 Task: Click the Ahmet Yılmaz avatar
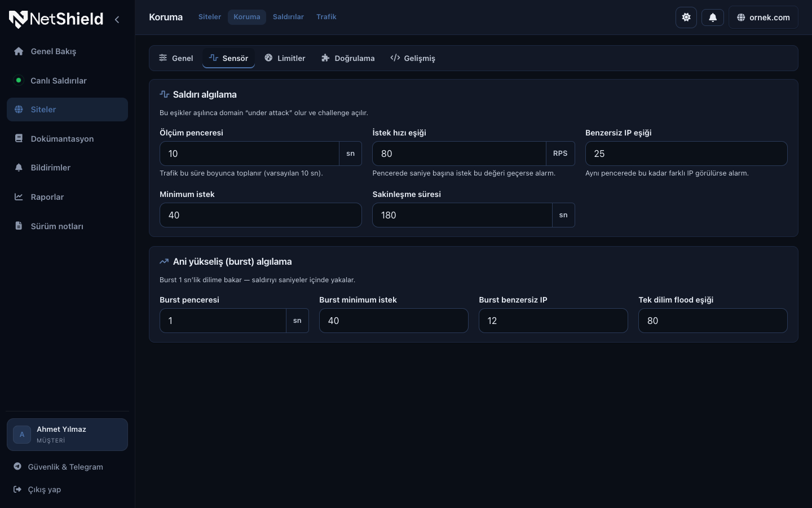click(x=22, y=435)
